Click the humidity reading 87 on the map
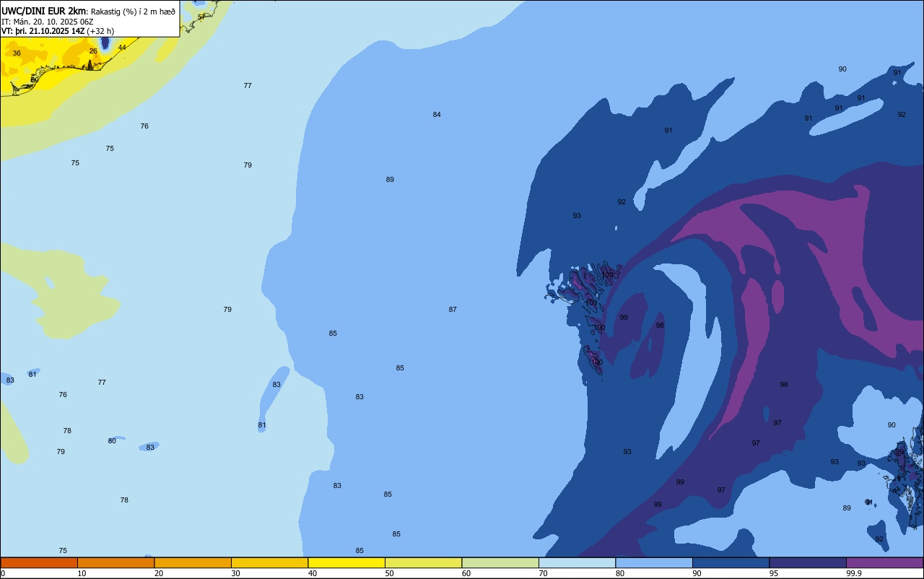 (x=453, y=310)
